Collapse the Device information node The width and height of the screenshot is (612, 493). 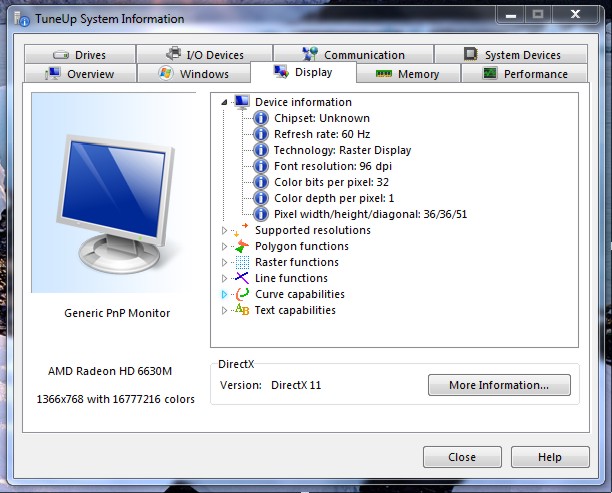click(224, 102)
